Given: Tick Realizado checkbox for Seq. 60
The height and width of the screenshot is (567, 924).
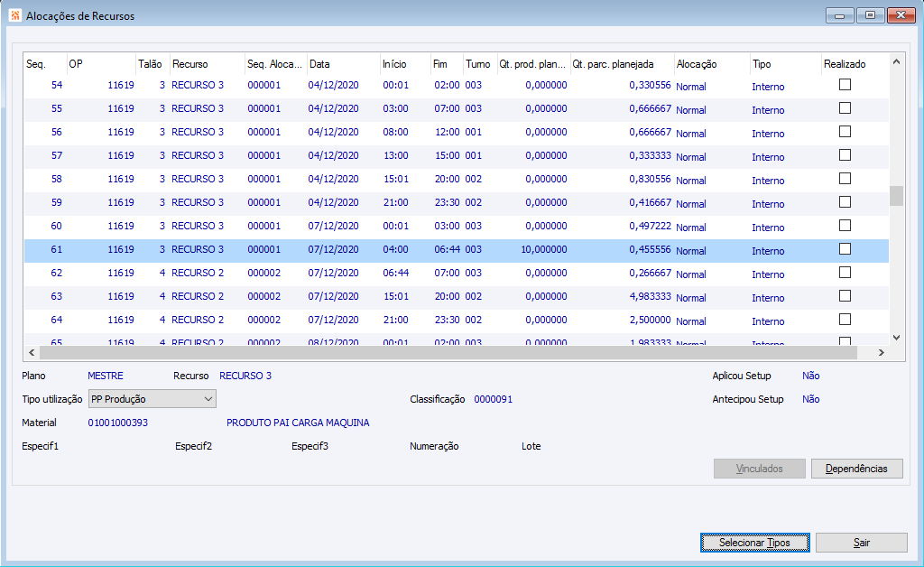Looking at the screenshot, I should tap(845, 226).
